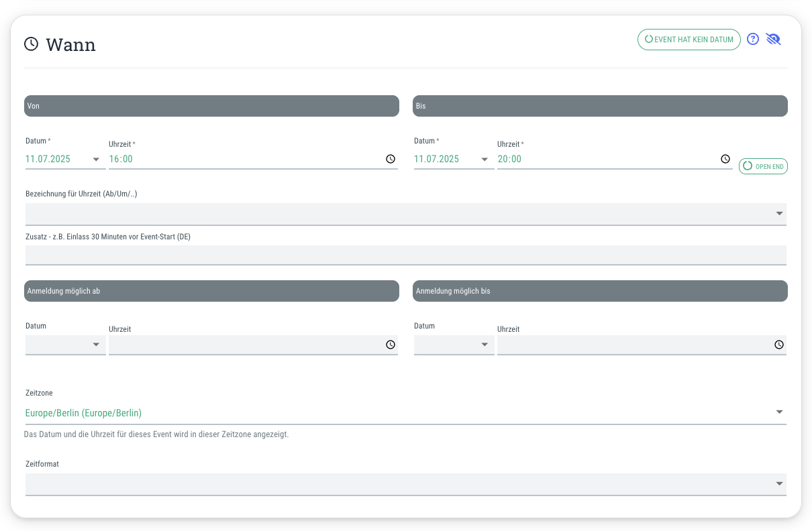This screenshot has width=812, height=531.
Task: Click the Anmeldung möglich ab Uhrzeit field
Action: click(x=253, y=345)
